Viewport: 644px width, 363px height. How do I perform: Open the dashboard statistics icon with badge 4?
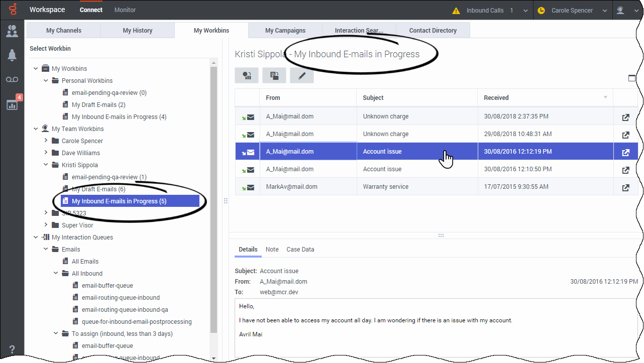point(12,104)
